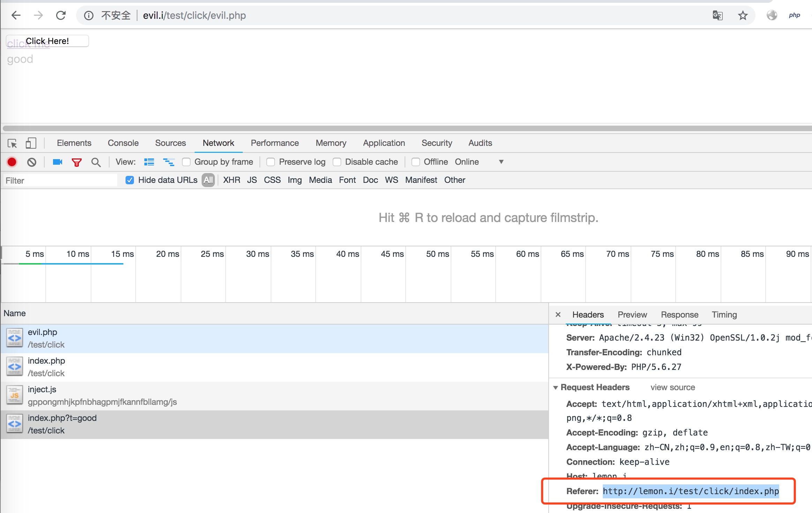
Task: Switch to the Console tab
Action: coord(123,143)
